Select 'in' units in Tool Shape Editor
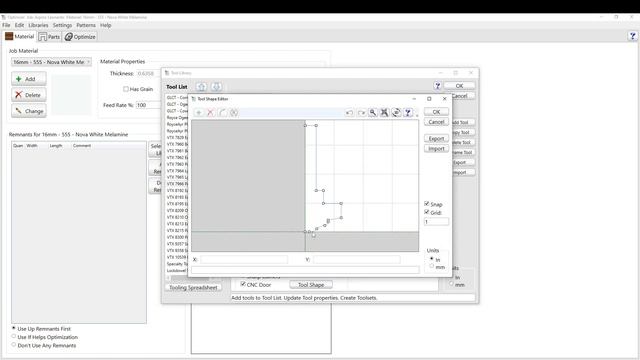Screen dimensions: 640x360 pos(432,259)
